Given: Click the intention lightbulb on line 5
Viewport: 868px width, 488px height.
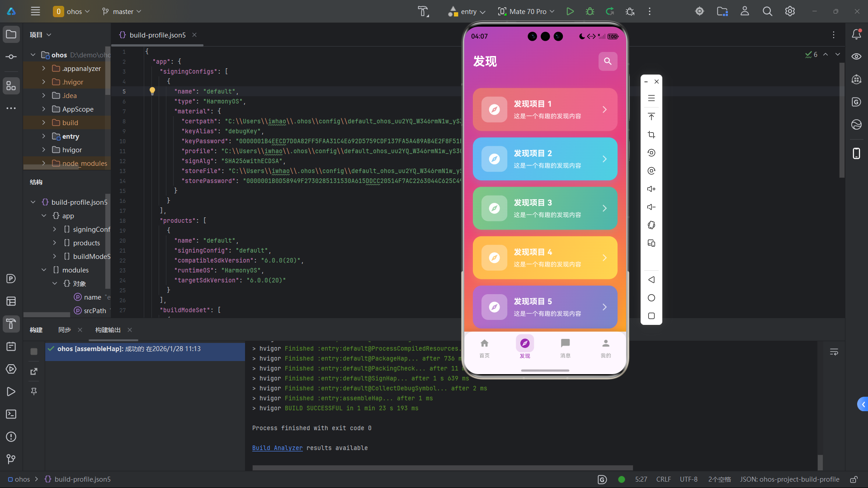Looking at the screenshot, I should click(152, 91).
